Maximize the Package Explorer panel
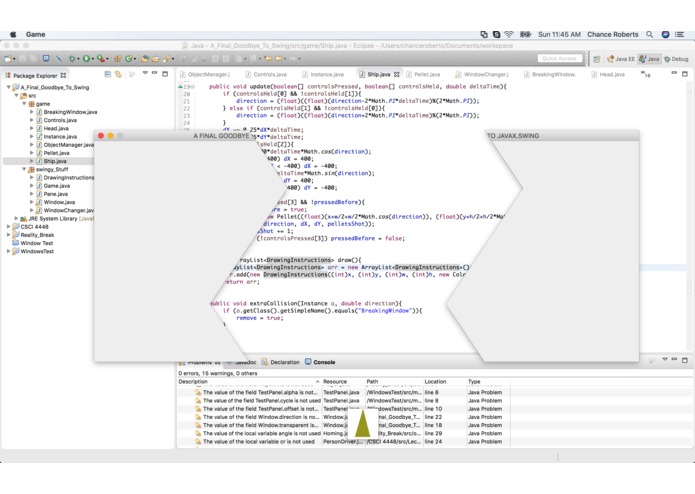Screen dimensions: 695x494 [165, 74]
